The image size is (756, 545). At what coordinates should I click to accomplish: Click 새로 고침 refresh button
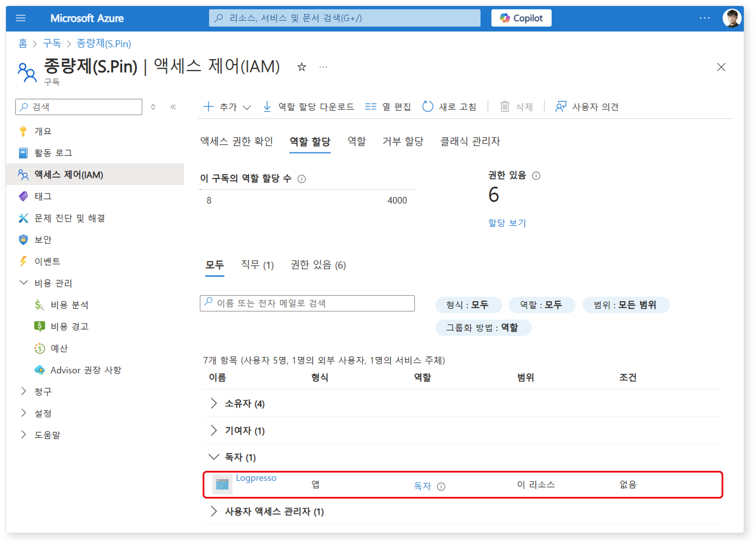pos(449,107)
